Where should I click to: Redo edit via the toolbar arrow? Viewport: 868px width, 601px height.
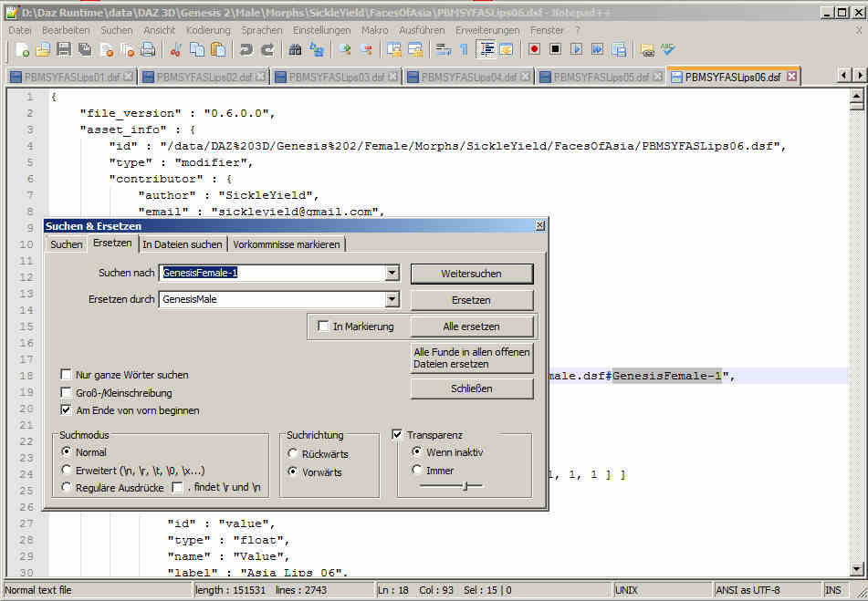267,50
